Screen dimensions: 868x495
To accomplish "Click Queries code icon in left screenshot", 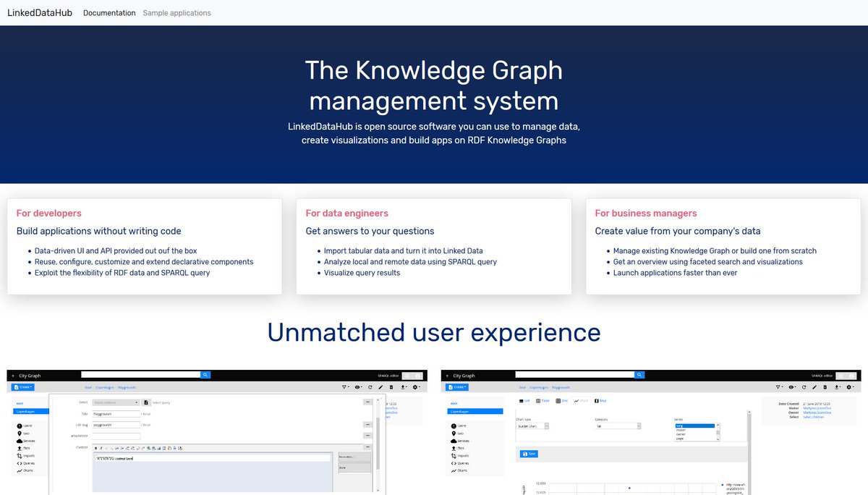I will click(x=19, y=463).
